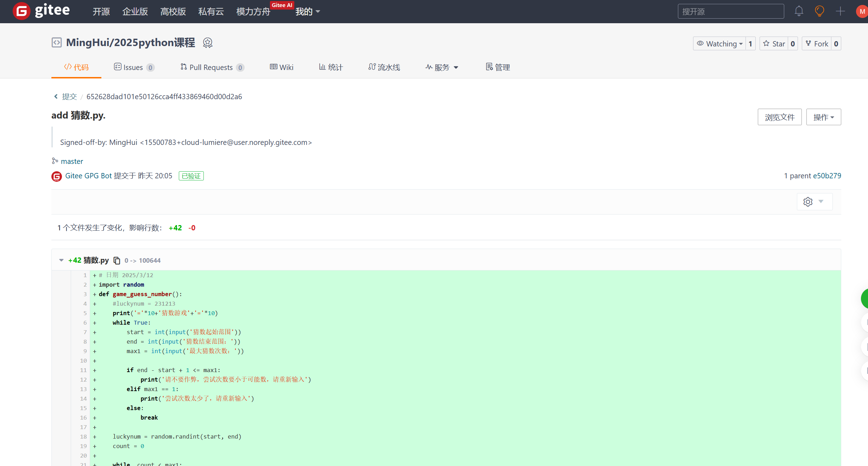The image size is (868, 466).
Task: Collapse the 猜数.py diff section
Action: tap(61, 260)
